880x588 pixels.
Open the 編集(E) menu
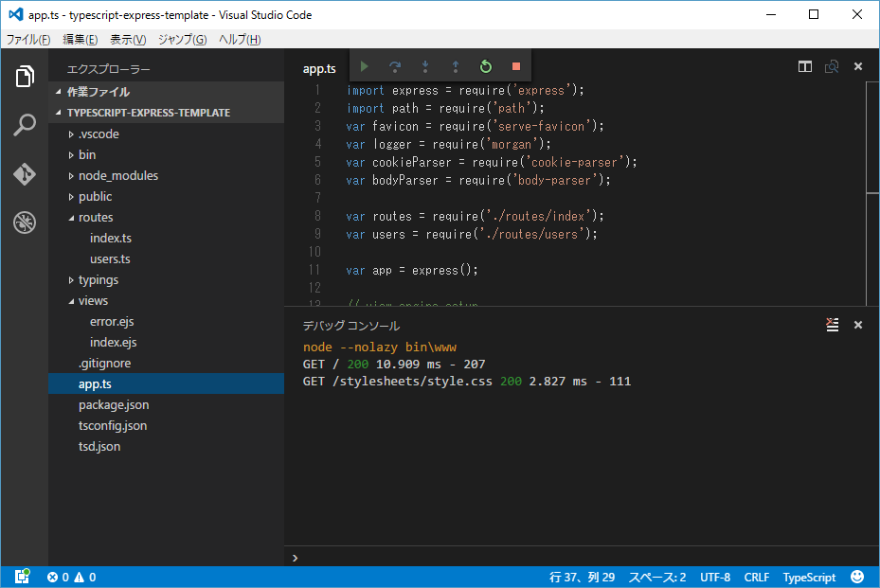pos(81,39)
